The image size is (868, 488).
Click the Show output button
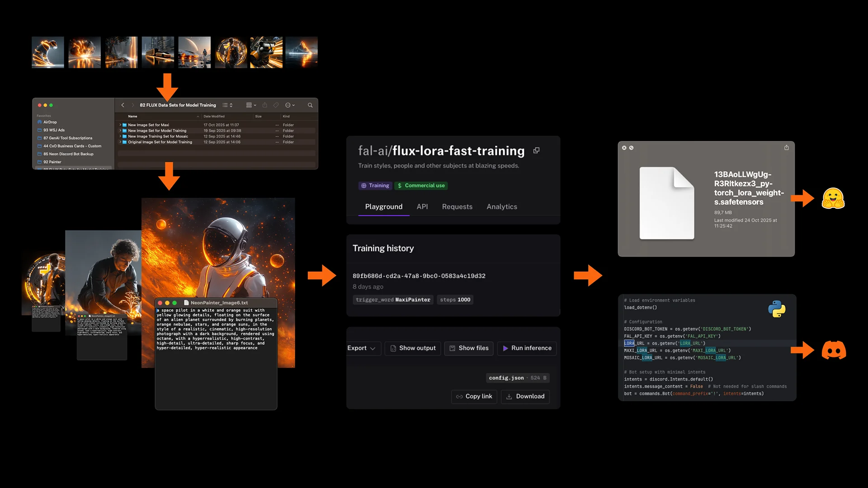413,348
